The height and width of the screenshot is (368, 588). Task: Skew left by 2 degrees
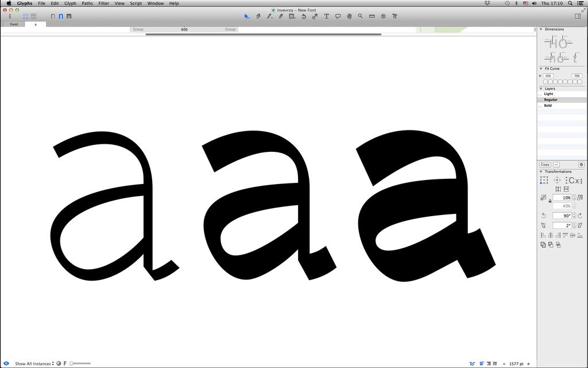[x=543, y=225]
